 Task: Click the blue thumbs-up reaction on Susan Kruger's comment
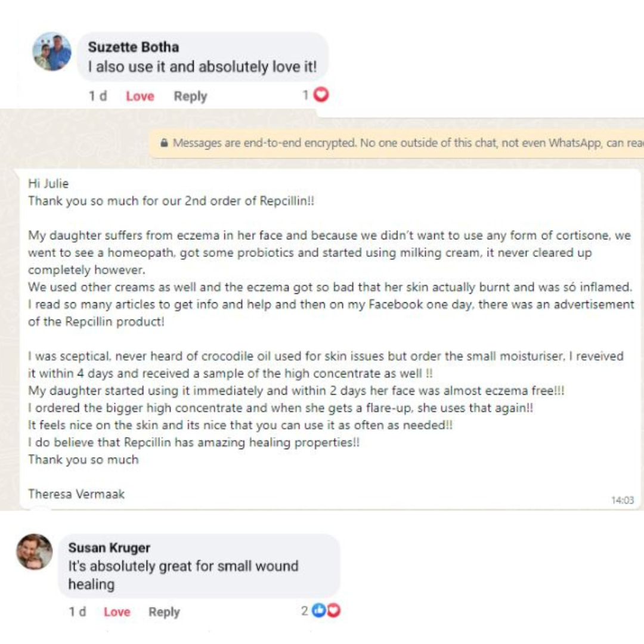pos(320,611)
